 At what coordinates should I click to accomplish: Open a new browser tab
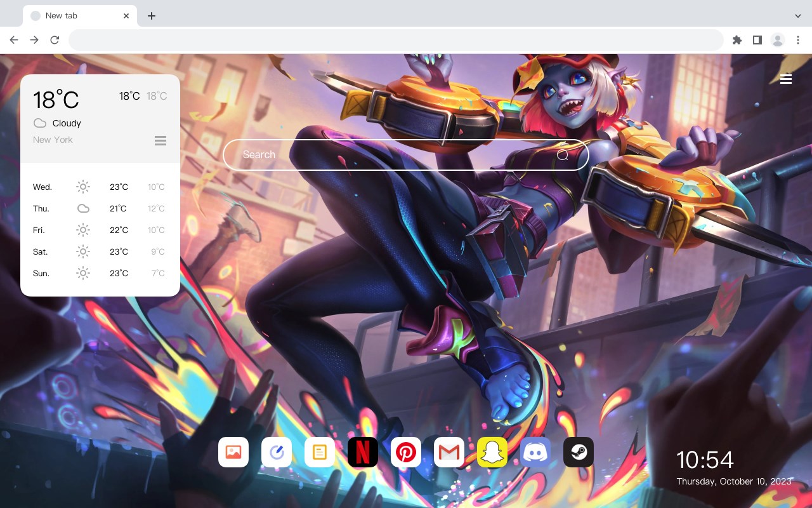coord(151,16)
